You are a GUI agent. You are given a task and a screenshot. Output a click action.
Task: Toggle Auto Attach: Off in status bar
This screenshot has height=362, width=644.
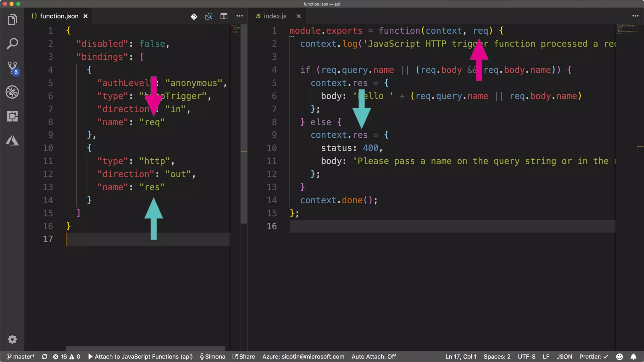point(374,357)
